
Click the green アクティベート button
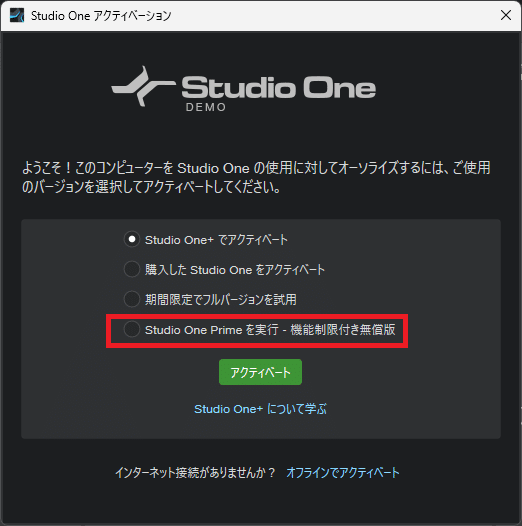pyautogui.click(x=260, y=372)
